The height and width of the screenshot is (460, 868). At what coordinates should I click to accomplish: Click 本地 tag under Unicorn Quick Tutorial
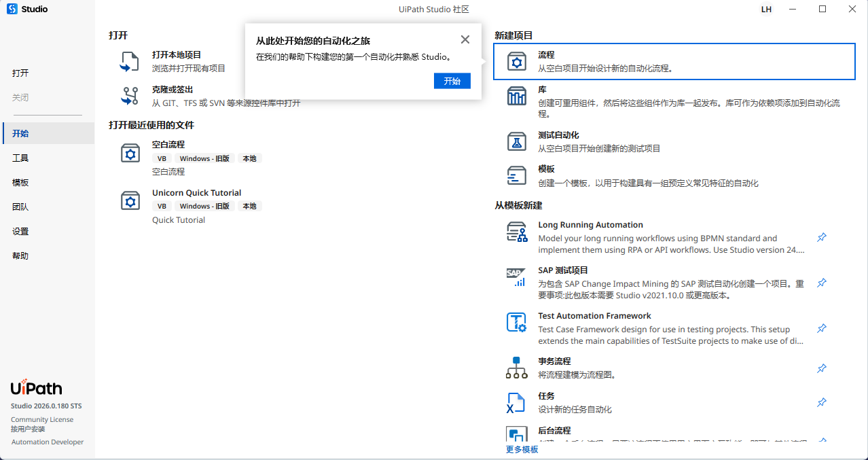point(249,206)
